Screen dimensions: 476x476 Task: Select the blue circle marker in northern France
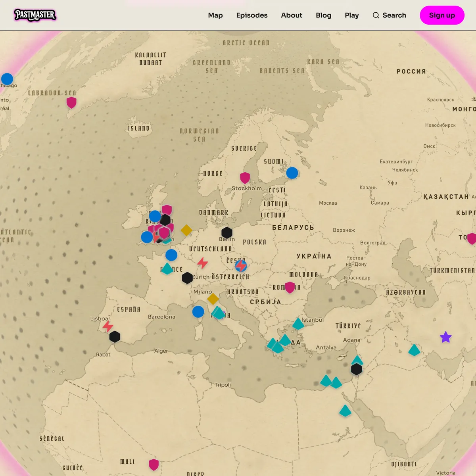click(x=171, y=255)
